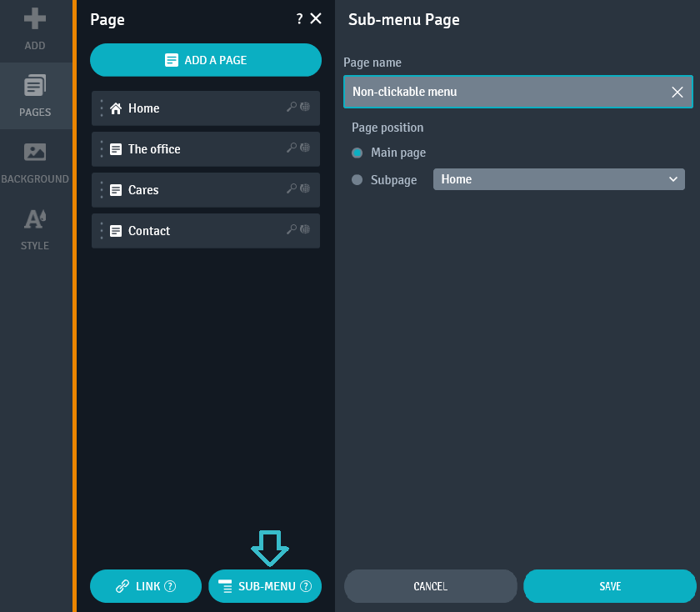Image resolution: width=700 pixels, height=612 pixels.
Task: Select the Contact page in the list
Action: click(183, 230)
